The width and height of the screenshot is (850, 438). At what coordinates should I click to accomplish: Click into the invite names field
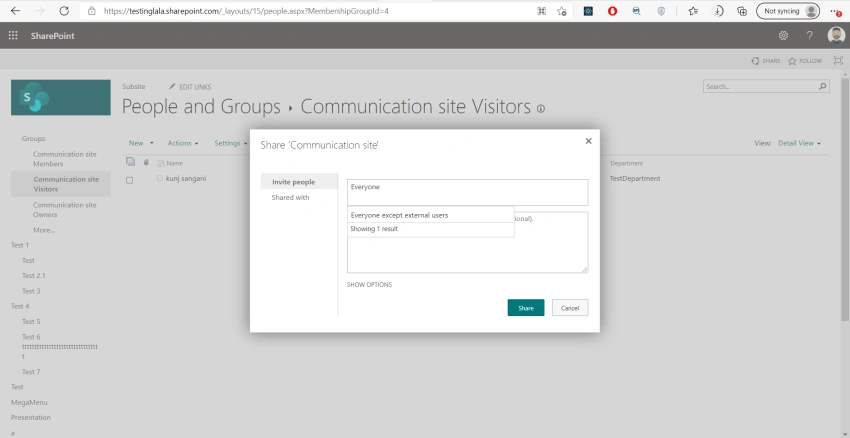(x=467, y=192)
